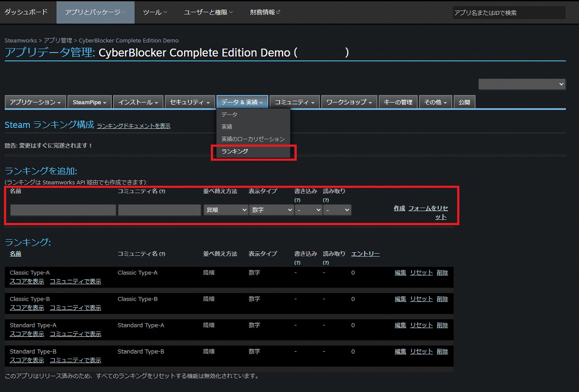Open the empty dropdown below the page title
Viewport: 579px width, 392px height.
pos(522,84)
